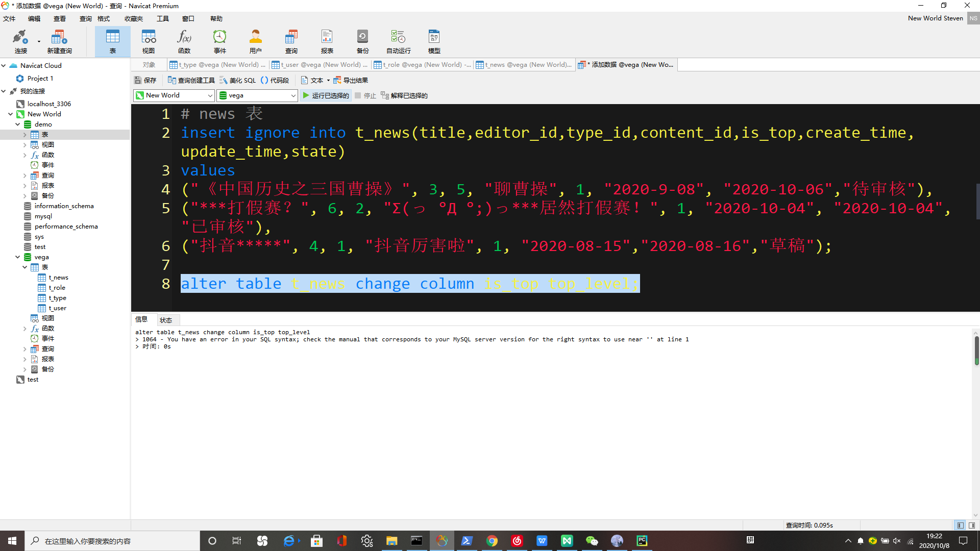The height and width of the screenshot is (551, 980).
Task: Open the Help (帮助) menu
Action: 216,18
